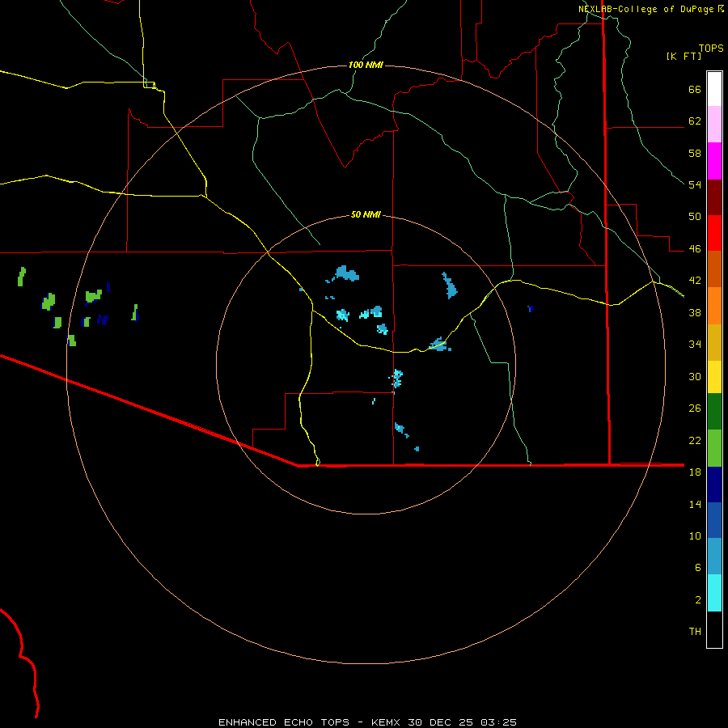Image resolution: width=728 pixels, height=728 pixels.
Task: Click the legend value 46
Action: point(695,249)
